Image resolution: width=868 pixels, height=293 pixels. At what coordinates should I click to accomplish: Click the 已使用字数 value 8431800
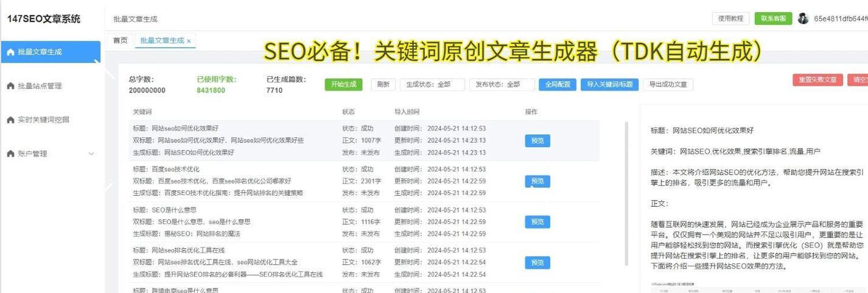[211, 91]
